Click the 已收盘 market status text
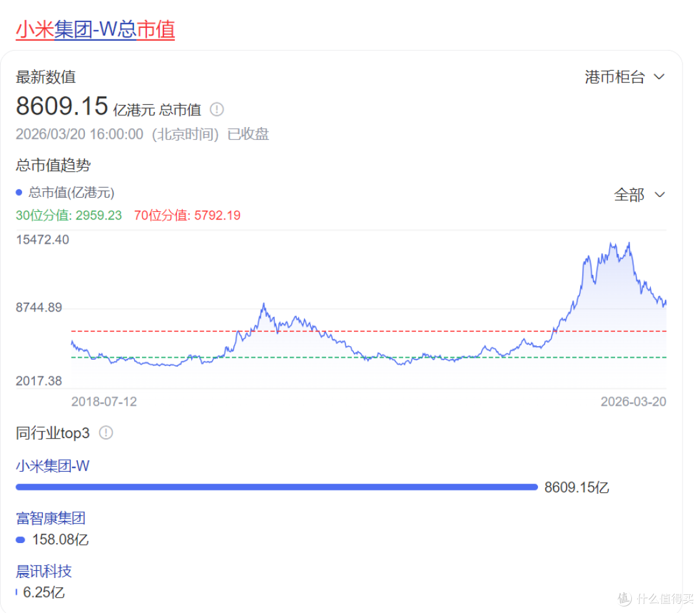Viewport: 700px width, 613px height. pos(248,134)
